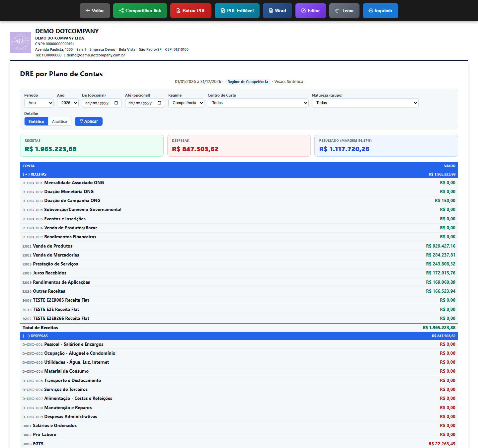The width and height of the screenshot is (478, 448).
Task: Select the Manutenção e Reparos row
Action: point(239,408)
